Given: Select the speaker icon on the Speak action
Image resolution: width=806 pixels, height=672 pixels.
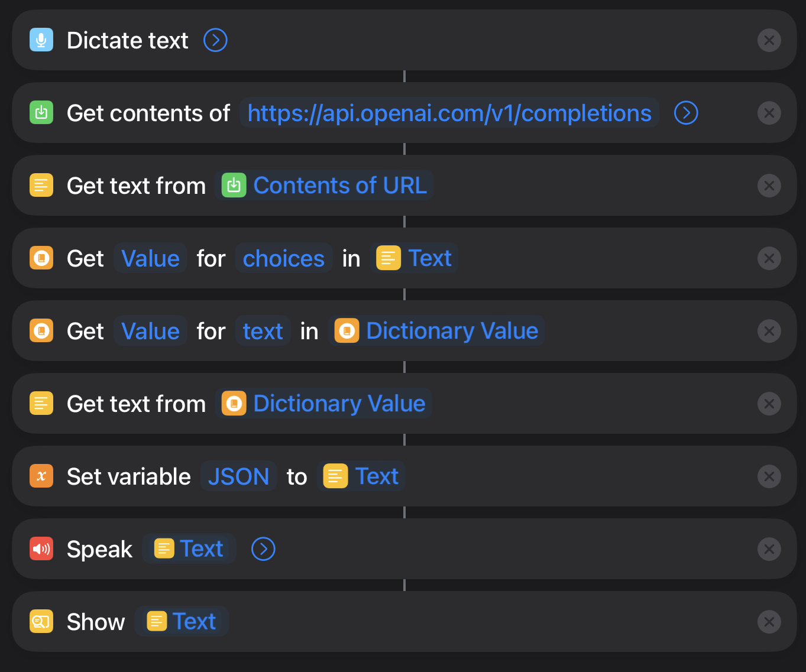Looking at the screenshot, I should [41, 549].
